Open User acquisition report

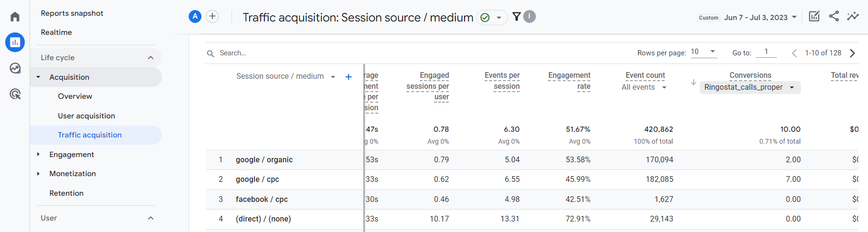(x=86, y=116)
